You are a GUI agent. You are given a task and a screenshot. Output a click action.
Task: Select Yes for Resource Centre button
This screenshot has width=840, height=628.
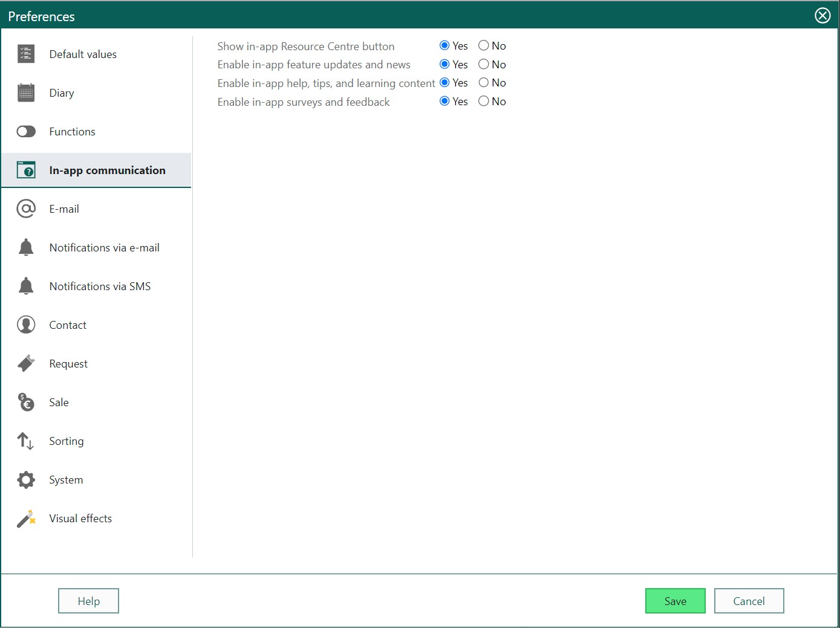(444, 45)
